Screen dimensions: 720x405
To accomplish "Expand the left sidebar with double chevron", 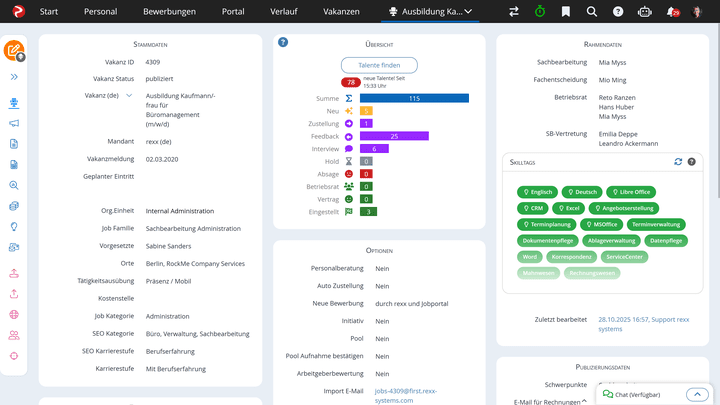I will (14, 77).
